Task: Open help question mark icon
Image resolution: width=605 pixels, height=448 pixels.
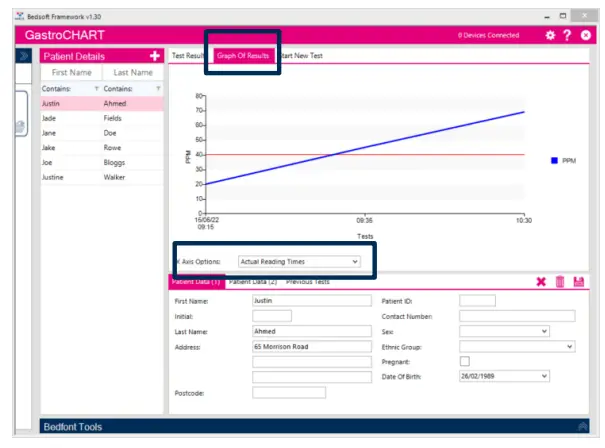Action: pyautogui.click(x=567, y=35)
